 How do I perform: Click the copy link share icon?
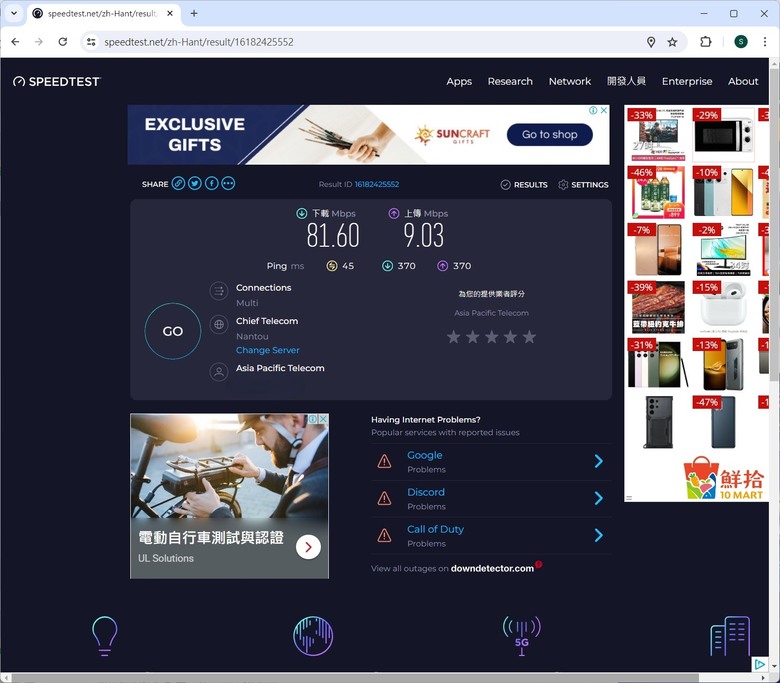pos(178,184)
